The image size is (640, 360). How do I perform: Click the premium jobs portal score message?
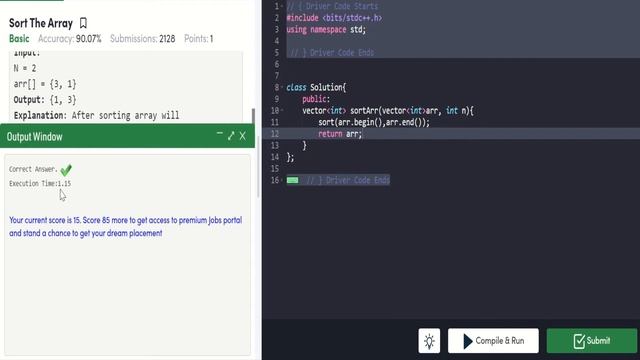(126, 227)
